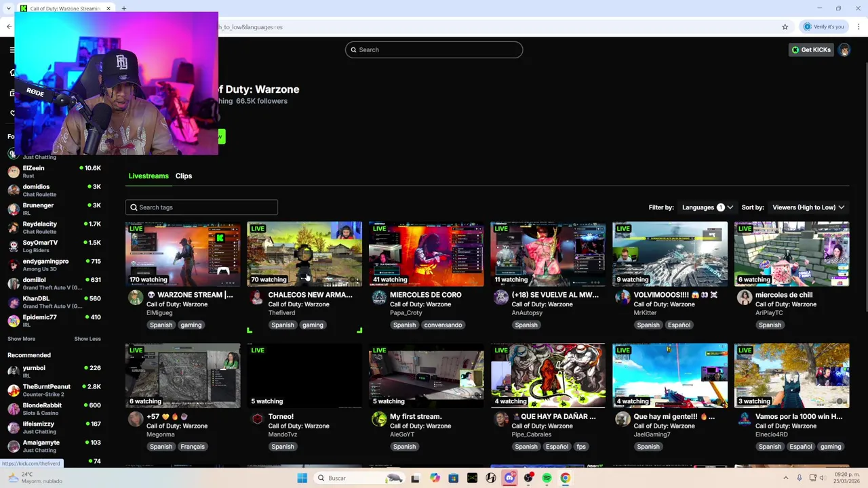Open the 'Torneo!' stream title

[281, 416]
